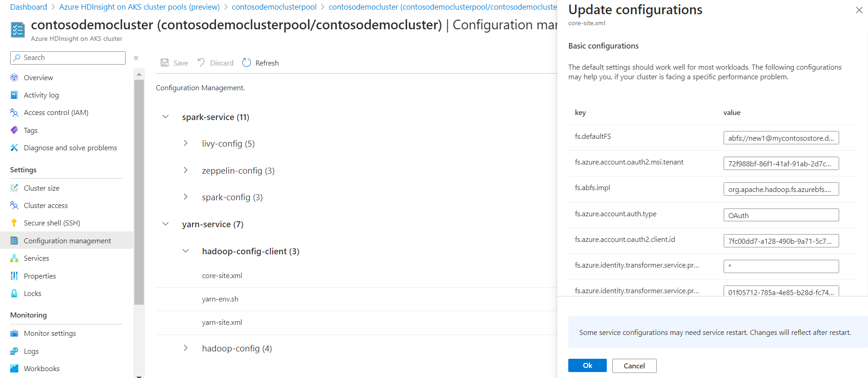Click the magnifier icon in Search box
868x378 pixels.
click(x=17, y=58)
